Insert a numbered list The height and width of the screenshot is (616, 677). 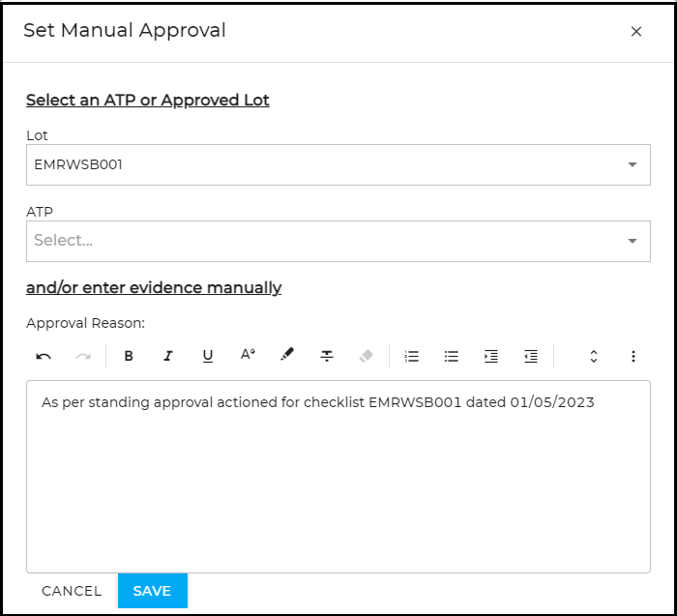coord(412,356)
